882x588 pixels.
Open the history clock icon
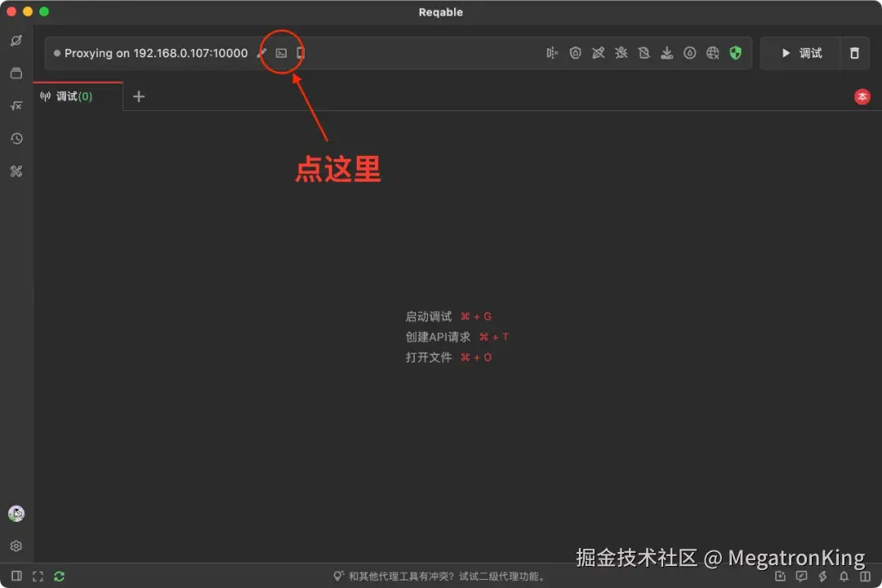[x=16, y=138]
